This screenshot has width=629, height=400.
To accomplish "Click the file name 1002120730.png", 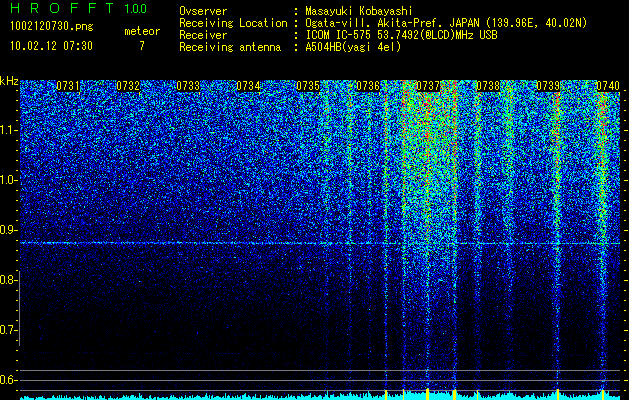I will coord(52,26).
